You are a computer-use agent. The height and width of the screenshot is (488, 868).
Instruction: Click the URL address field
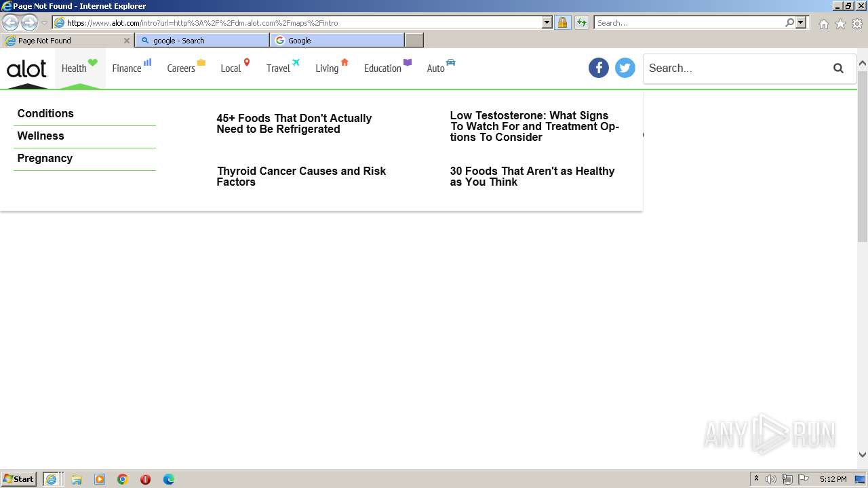[x=304, y=22]
